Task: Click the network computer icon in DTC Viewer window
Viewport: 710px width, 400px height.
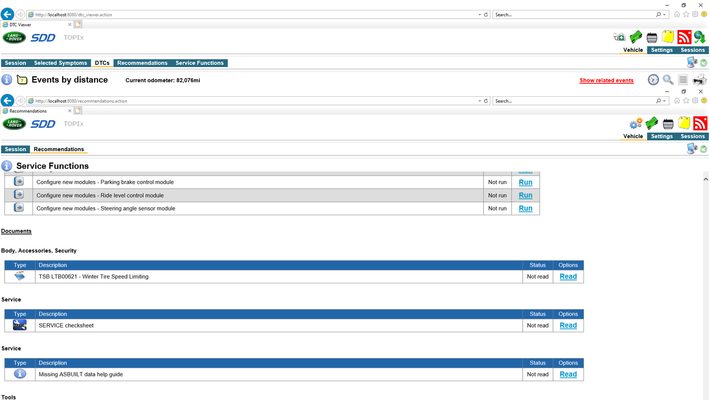Action: coord(691,62)
